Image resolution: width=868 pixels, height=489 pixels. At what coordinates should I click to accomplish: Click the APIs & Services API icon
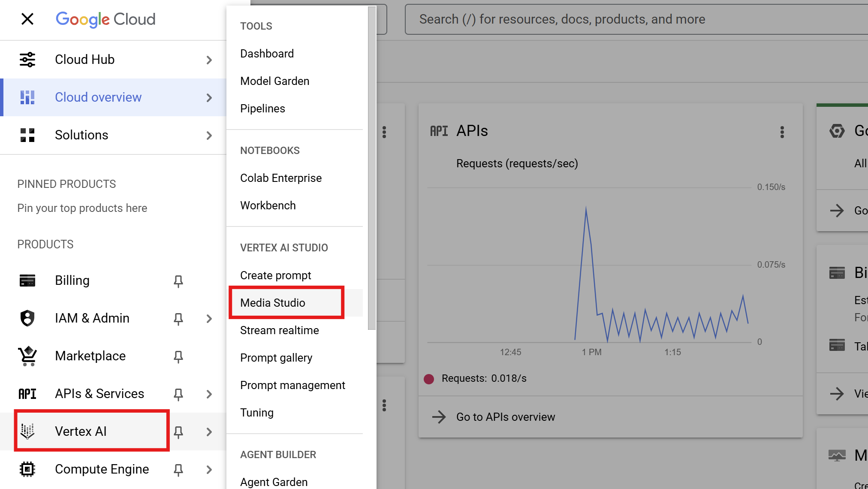[x=27, y=394]
